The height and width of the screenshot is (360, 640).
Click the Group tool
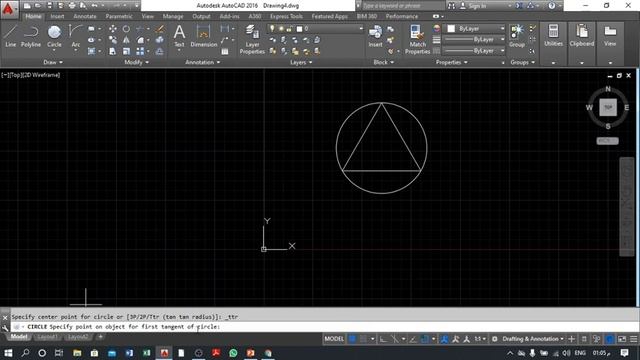(517, 36)
